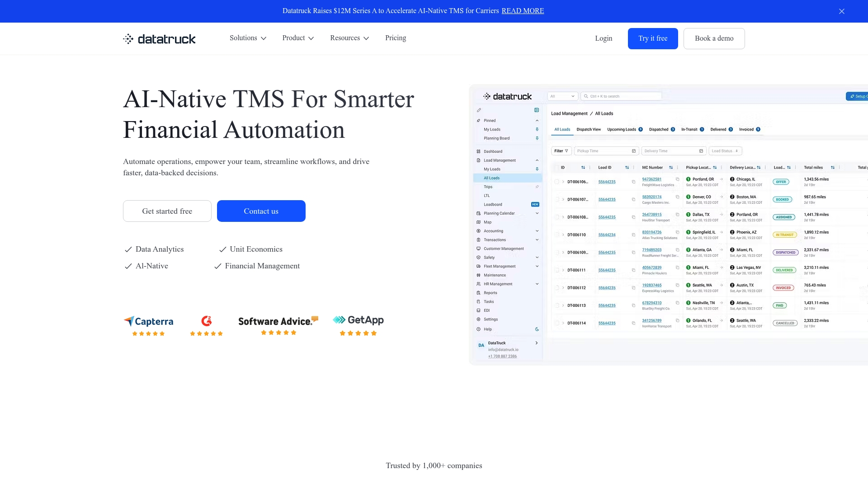Open the Software Advice rating badge
This screenshot has height=488, width=868.
pos(278,325)
